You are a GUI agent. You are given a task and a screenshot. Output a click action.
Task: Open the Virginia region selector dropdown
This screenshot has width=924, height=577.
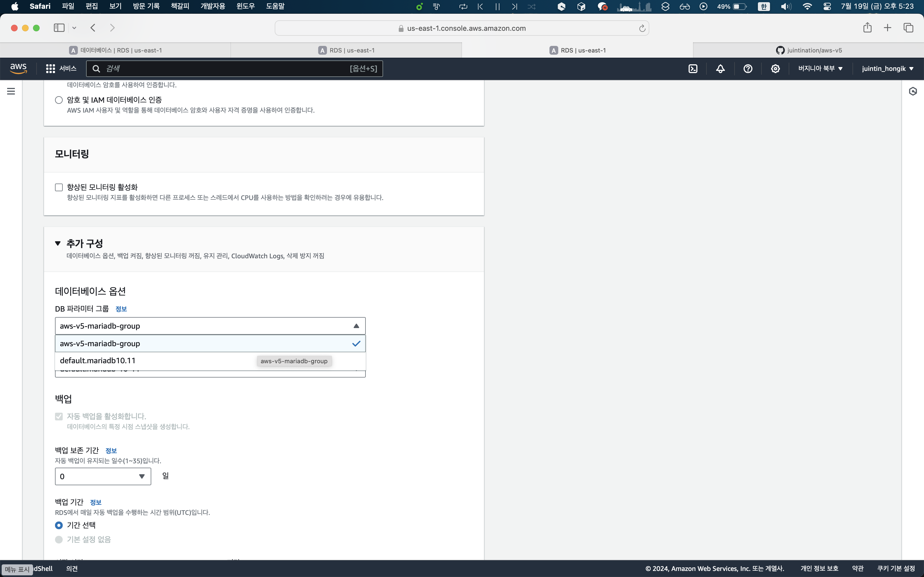820,69
